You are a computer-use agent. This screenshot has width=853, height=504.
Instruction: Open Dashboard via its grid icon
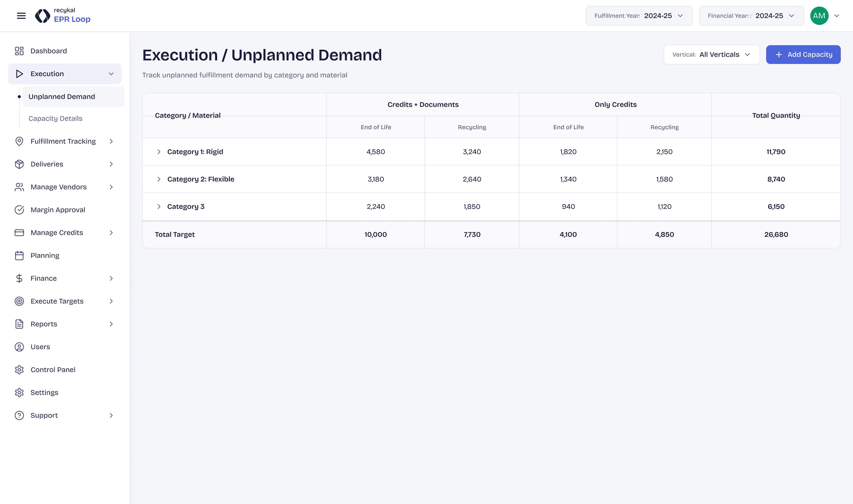(x=19, y=51)
